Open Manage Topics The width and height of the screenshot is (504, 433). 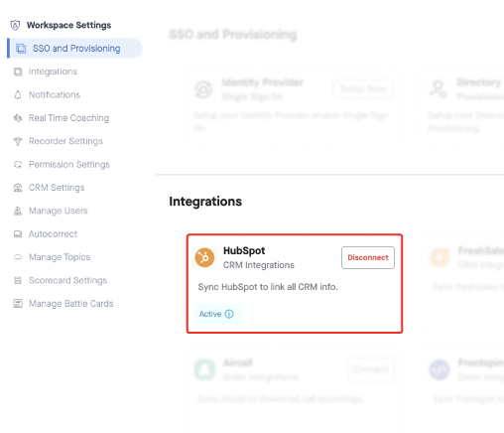[x=60, y=257]
